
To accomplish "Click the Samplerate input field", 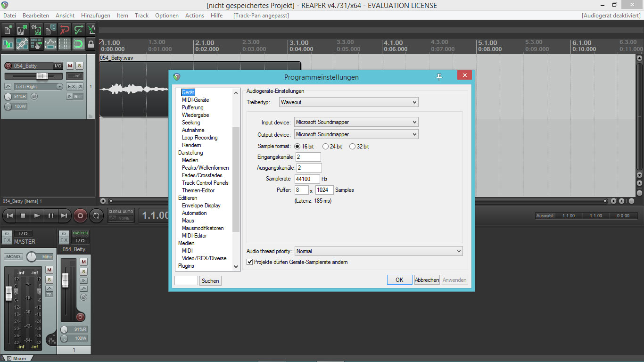I will [x=307, y=179].
